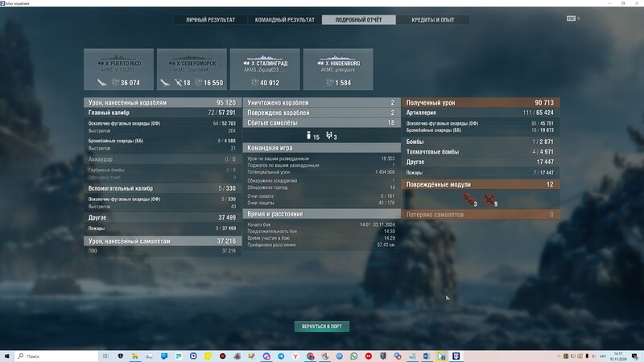
Task: Click the damage icon beside 36 074
Action: point(115,83)
